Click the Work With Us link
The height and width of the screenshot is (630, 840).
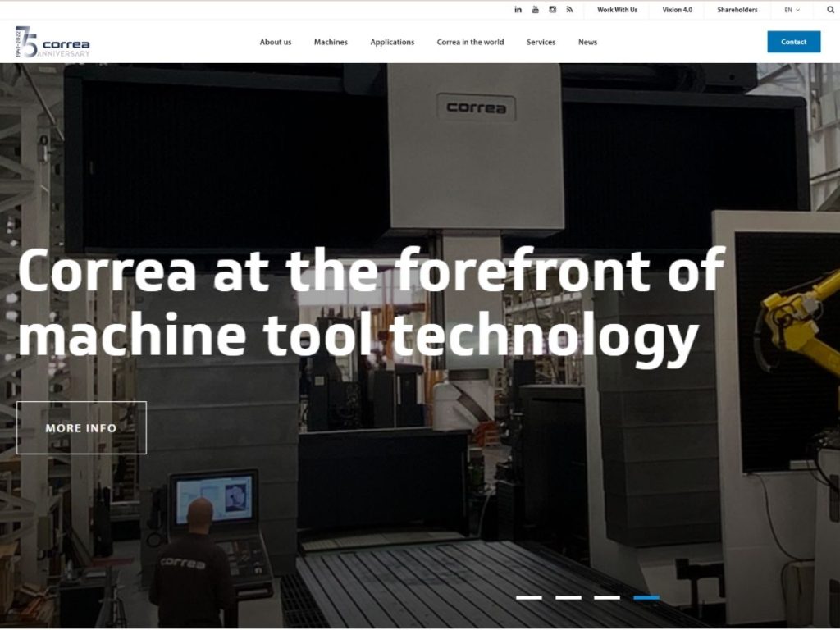click(617, 10)
